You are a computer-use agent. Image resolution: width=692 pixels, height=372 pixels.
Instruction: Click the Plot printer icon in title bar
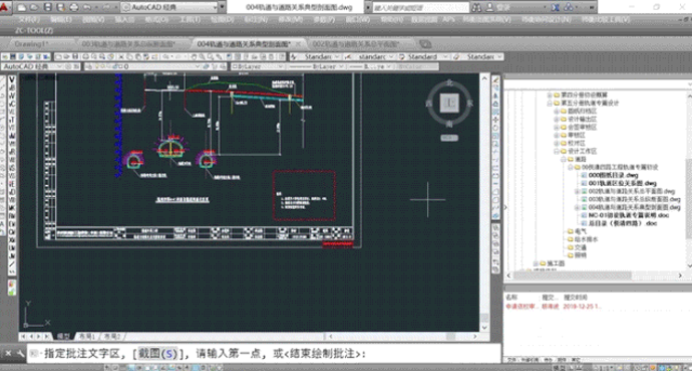pos(74,8)
